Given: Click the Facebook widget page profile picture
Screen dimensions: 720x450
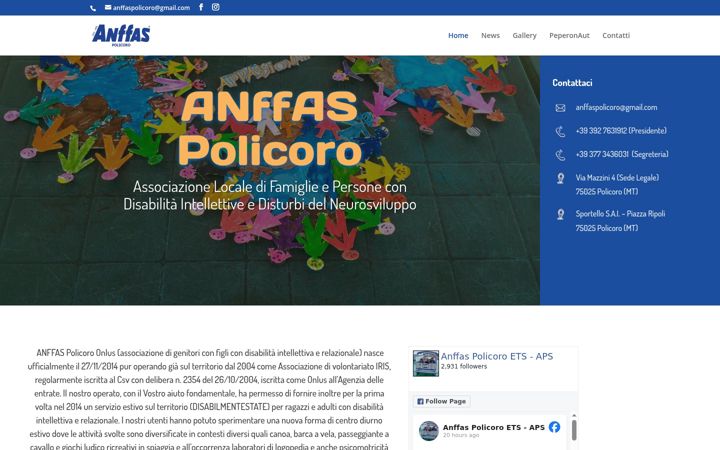Looking at the screenshot, I should pyautogui.click(x=426, y=363).
